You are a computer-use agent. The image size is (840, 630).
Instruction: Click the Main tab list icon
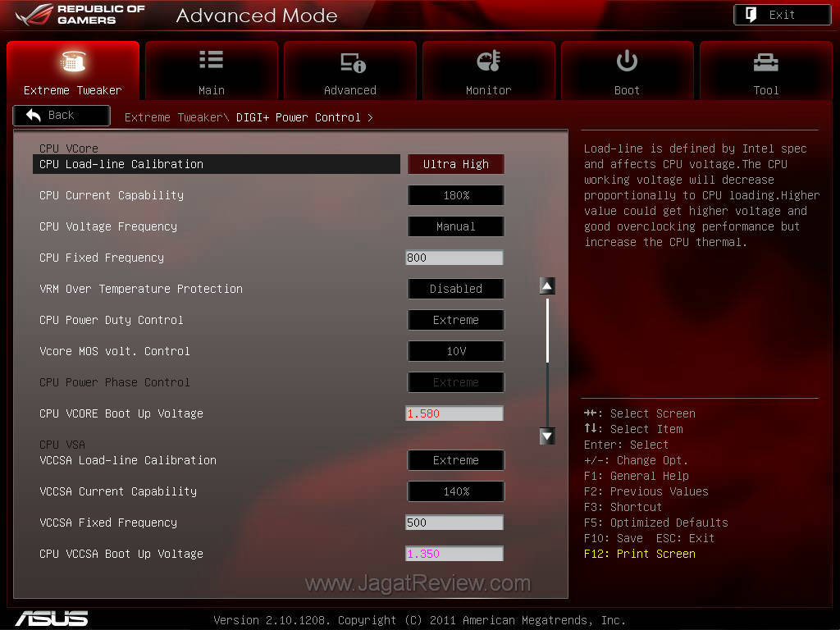(211, 60)
